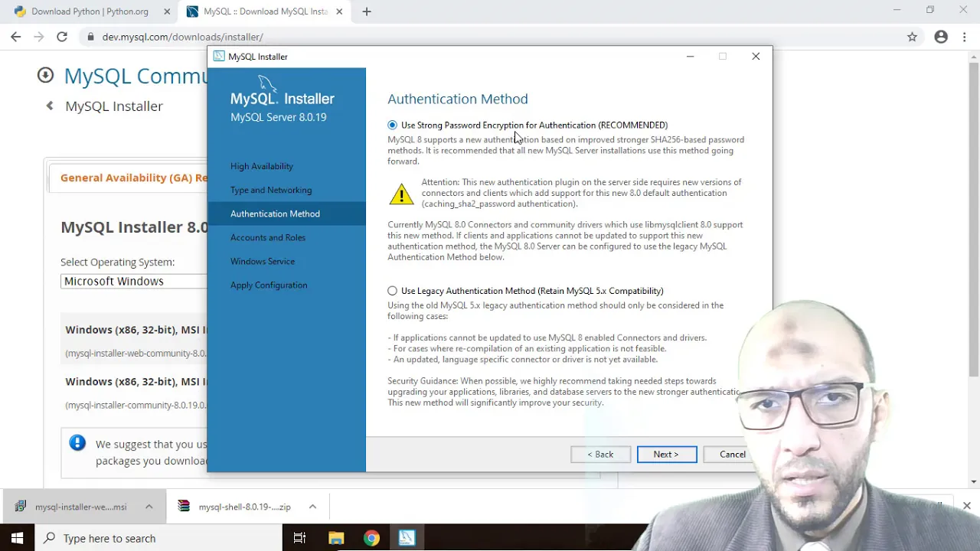Click the blue info suggestion icon
Image resolution: width=980 pixels, height=551 pixels.
coord(77,443)
